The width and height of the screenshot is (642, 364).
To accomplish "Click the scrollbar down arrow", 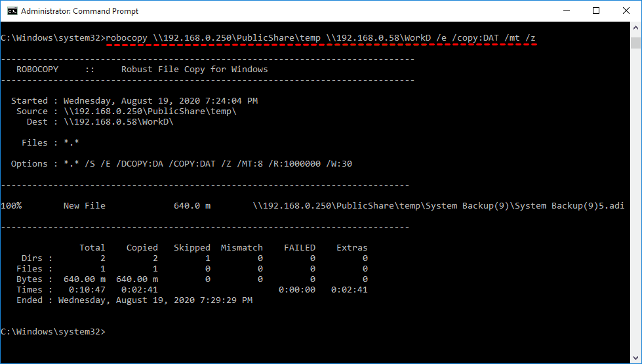I will (635, 357).
